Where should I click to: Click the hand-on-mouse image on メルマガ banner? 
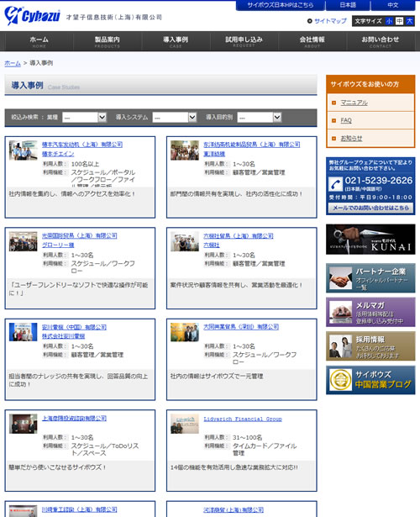(340, 312)
